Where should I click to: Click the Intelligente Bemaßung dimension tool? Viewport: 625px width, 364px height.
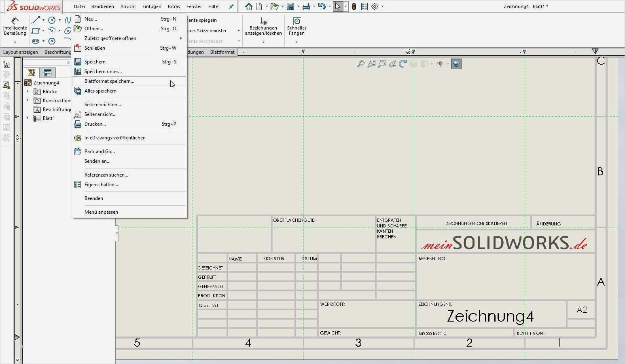pos(15,26)
